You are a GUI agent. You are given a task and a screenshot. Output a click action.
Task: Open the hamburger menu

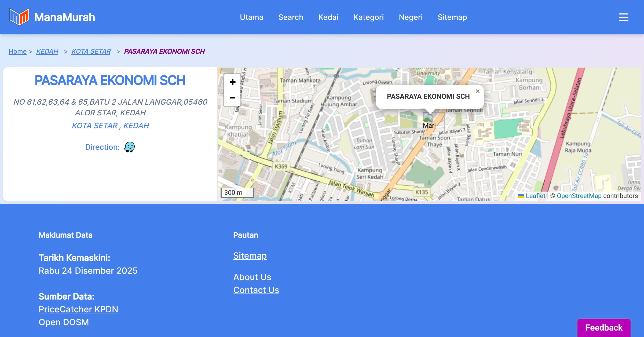tap(623, 17)
